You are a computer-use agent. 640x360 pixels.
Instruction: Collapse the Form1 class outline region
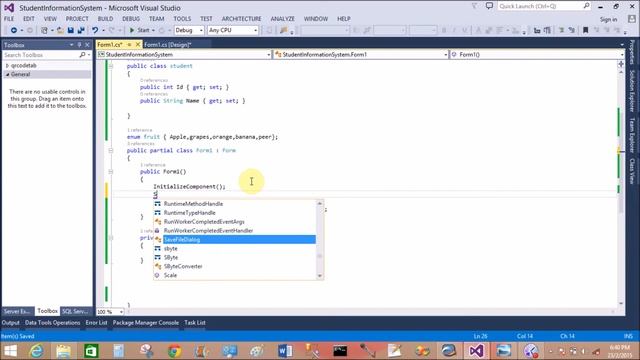point(111,151)
